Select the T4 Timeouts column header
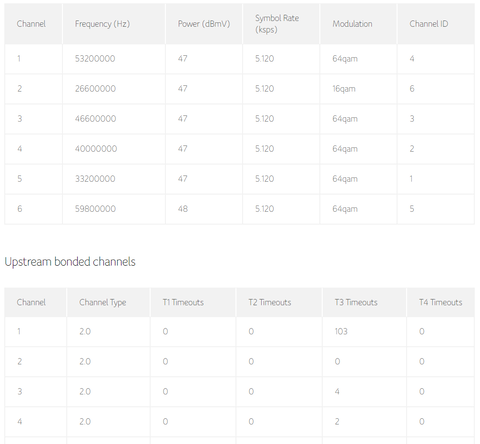The image size is (480, 444). click(x=441, y=302)
